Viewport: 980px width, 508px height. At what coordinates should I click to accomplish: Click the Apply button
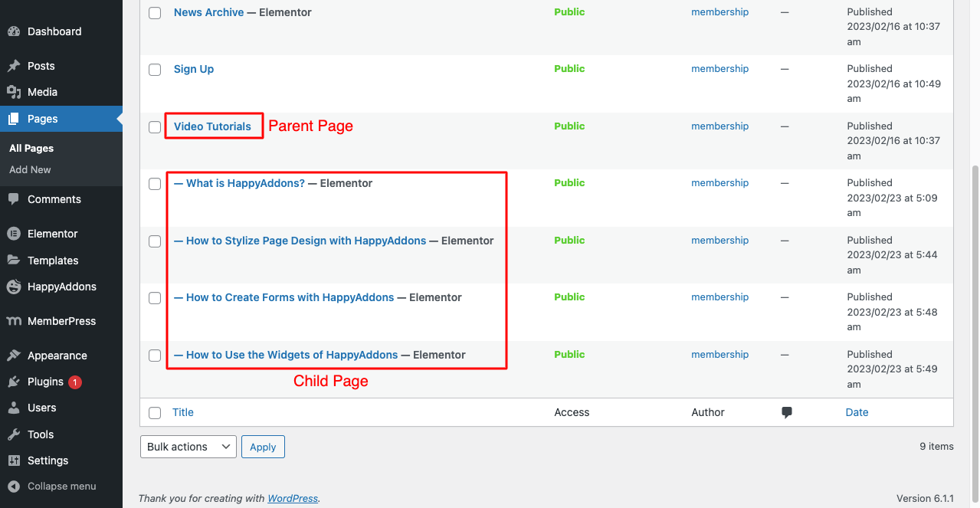263,447
